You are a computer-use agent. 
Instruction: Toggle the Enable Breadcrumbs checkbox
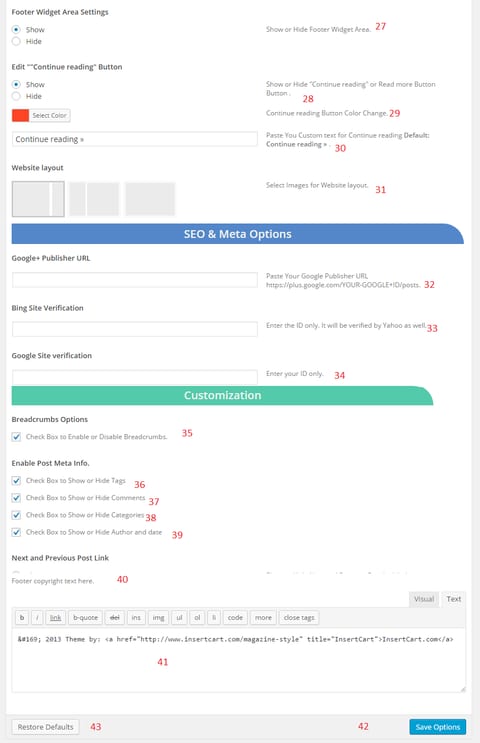tap(16, 436)
